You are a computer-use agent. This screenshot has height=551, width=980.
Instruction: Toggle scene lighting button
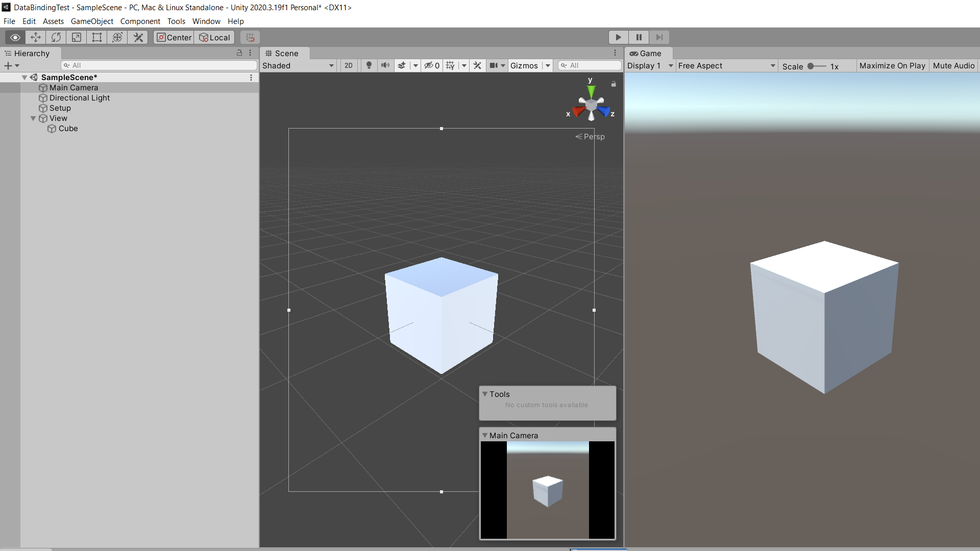coord(369,65)
